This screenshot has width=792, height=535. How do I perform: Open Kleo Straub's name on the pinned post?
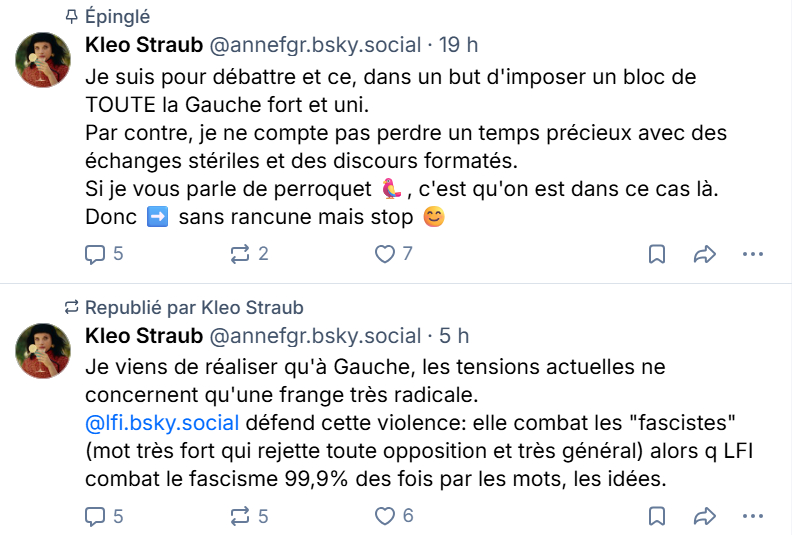click(x=141, y=45)
